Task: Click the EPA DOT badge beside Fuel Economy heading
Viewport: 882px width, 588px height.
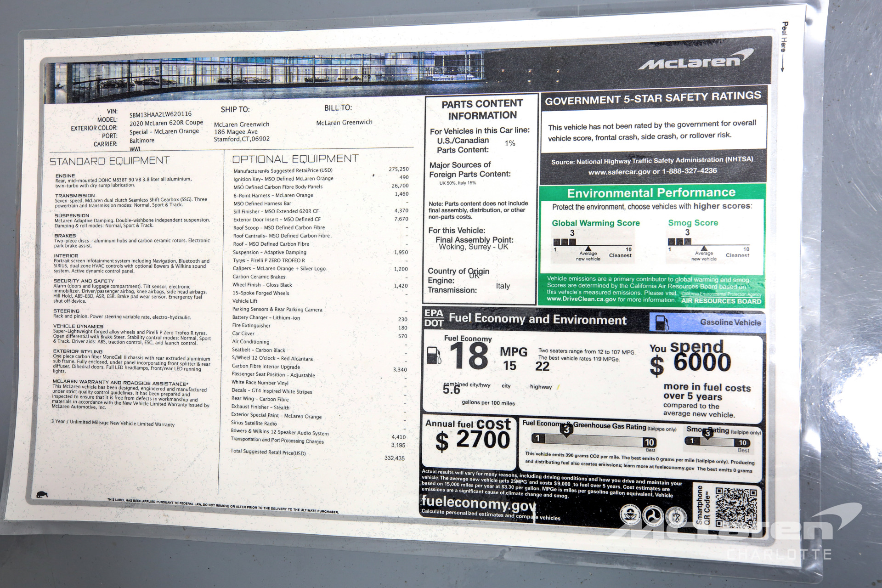Action: pyautogui.click(x=434, y=318)
